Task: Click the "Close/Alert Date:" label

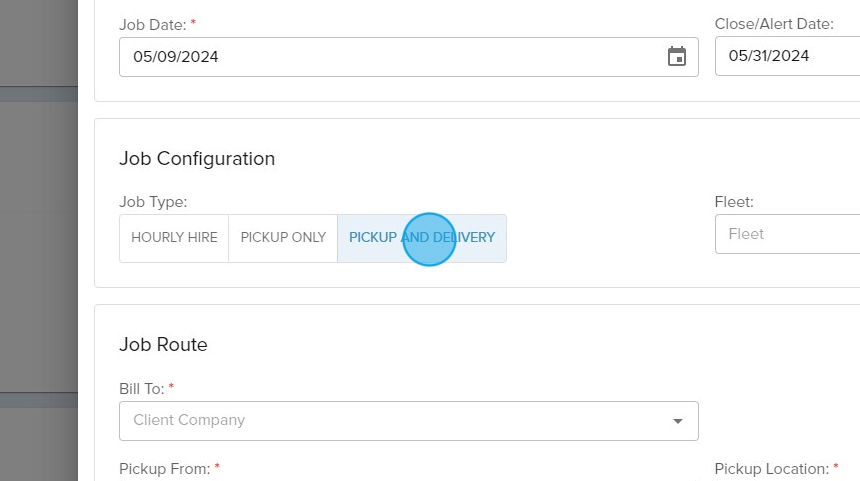Action: pyautogui.click(x=774, y=22)
